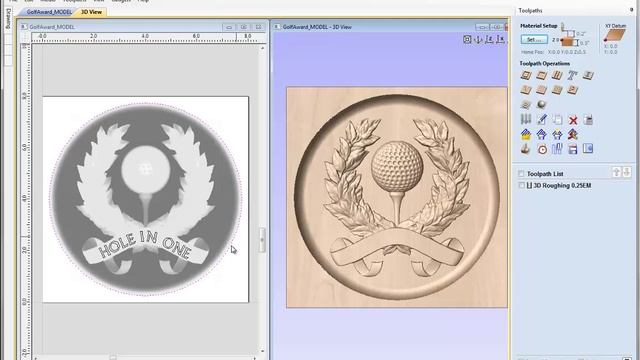Open the Inlay toolpath icon

pos(588,75)
